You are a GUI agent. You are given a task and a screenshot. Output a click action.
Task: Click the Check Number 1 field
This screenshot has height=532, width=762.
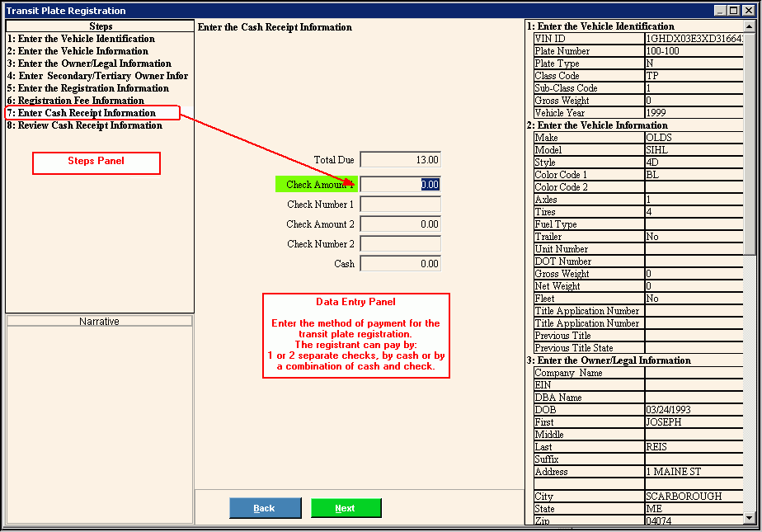[401, 205]
